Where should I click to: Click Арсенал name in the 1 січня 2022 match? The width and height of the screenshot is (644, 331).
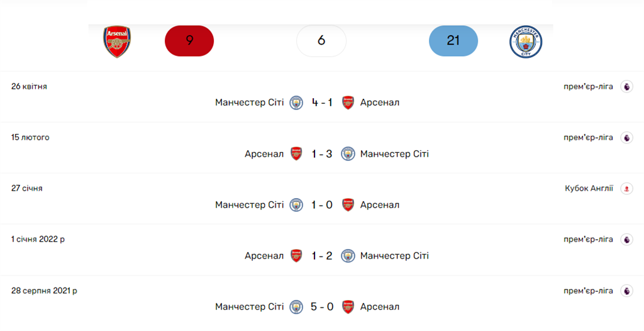click(x=264, y=256)
